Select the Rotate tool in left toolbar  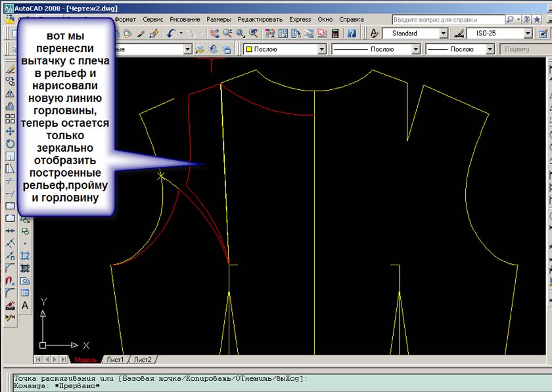pos(10,144)
